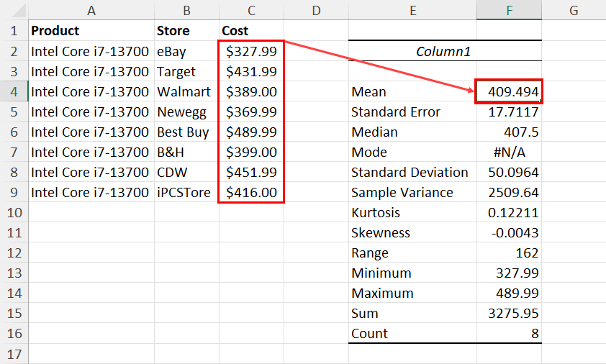Click the $489.99 cost cell
The height and width of the screenshot is (364, 606).
[252, 132]
